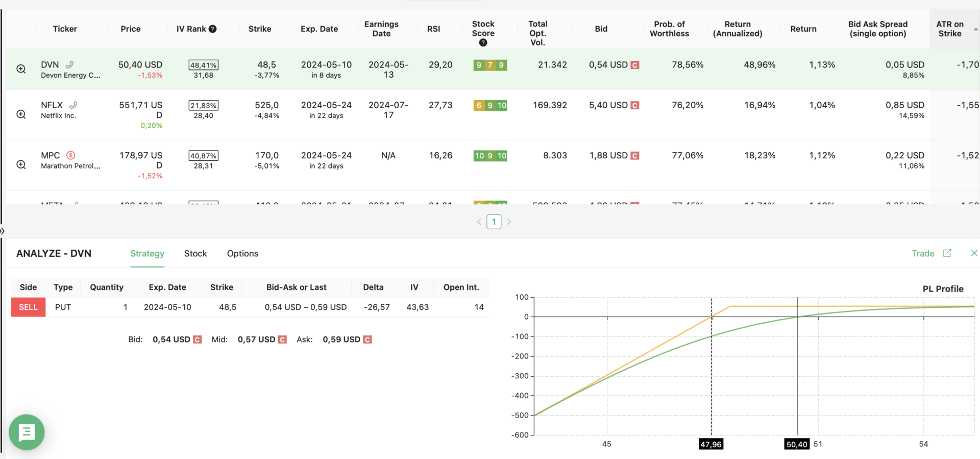Close the Analyze DVN panel
The height and width of the screenshot is (459, 980).
[x=974, y=253]
